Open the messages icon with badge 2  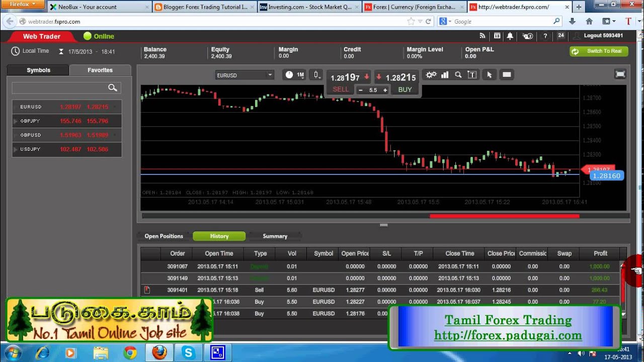pos(527,36)
